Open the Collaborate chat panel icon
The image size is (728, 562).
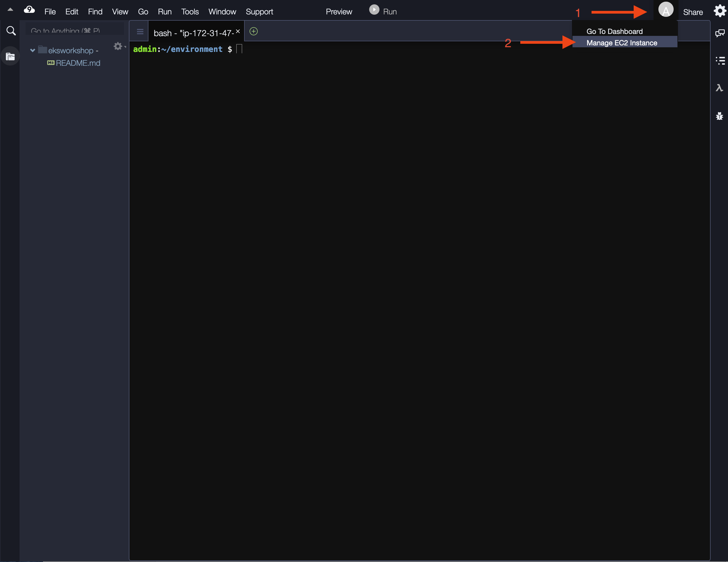point(720,33)
